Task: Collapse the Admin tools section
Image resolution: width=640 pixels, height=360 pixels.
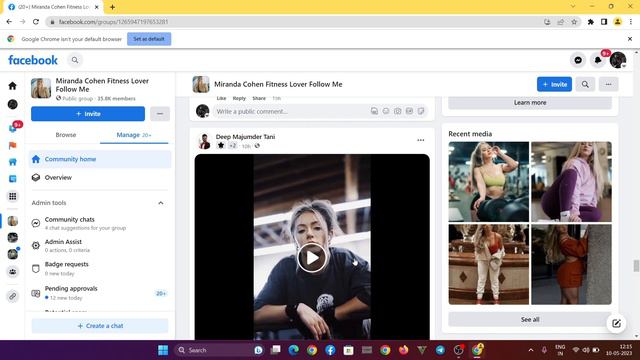Action: (x=161, y=203)
